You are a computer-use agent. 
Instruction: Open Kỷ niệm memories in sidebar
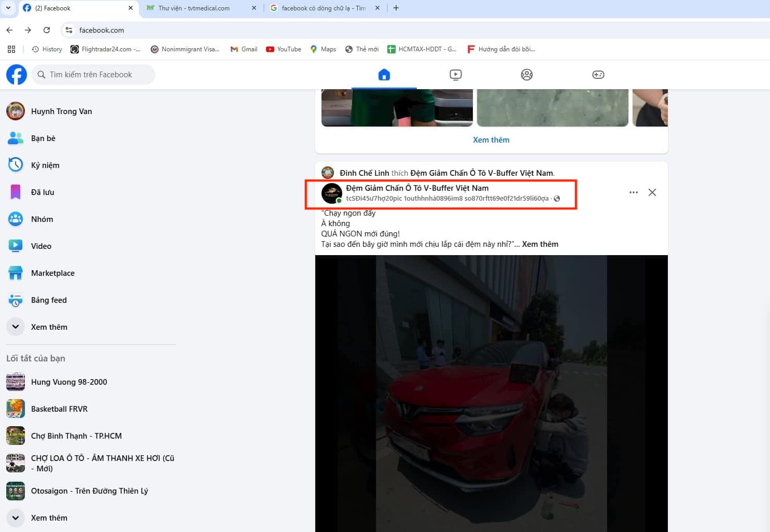pos(45,165)
